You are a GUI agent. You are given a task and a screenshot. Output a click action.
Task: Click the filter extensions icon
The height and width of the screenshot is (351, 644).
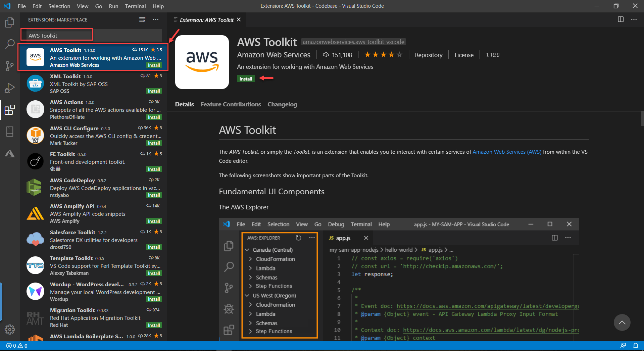click(142, 19)
